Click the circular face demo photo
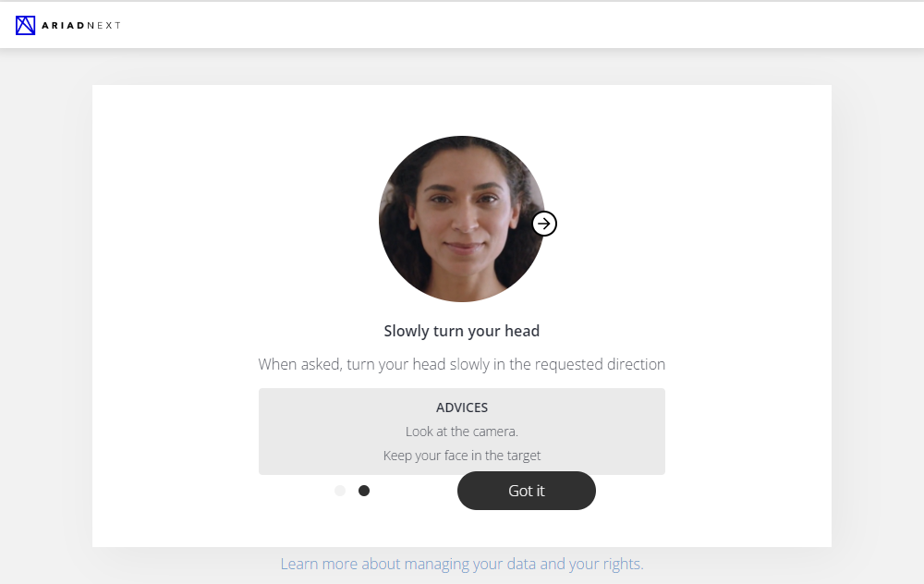The width and height of the screenshot is (924, 584). [x=461, y=219]
